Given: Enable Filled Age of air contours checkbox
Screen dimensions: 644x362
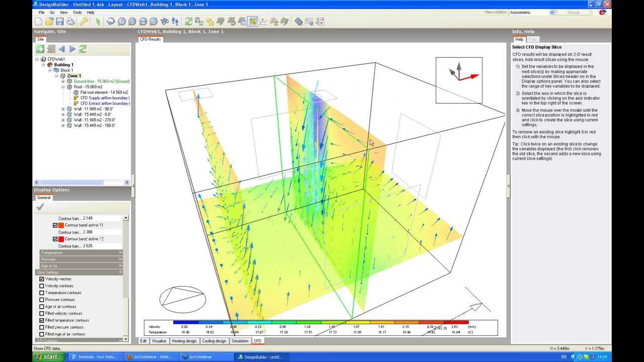Looking at the screenshot, I should point(42,334).
